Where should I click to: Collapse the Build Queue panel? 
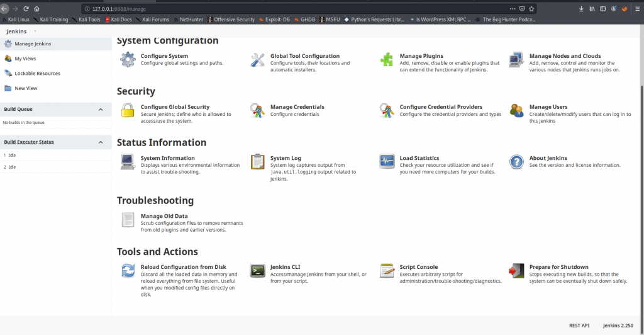(101, 110)
